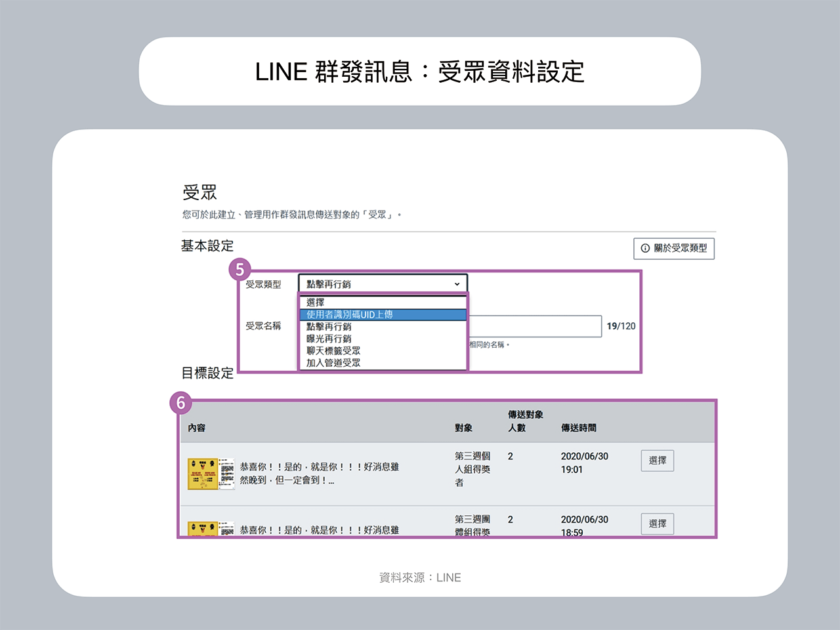Open the 受眾類型 dropdown showing 點擊再行銷
Viewport: 840px width, 630px height.
tap(383, 283)
